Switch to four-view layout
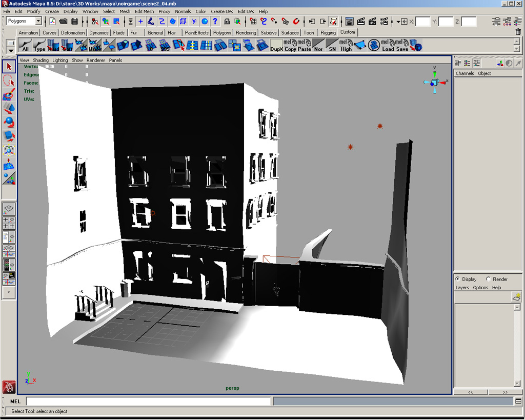The image size is (525, 420). click(9, 223)
